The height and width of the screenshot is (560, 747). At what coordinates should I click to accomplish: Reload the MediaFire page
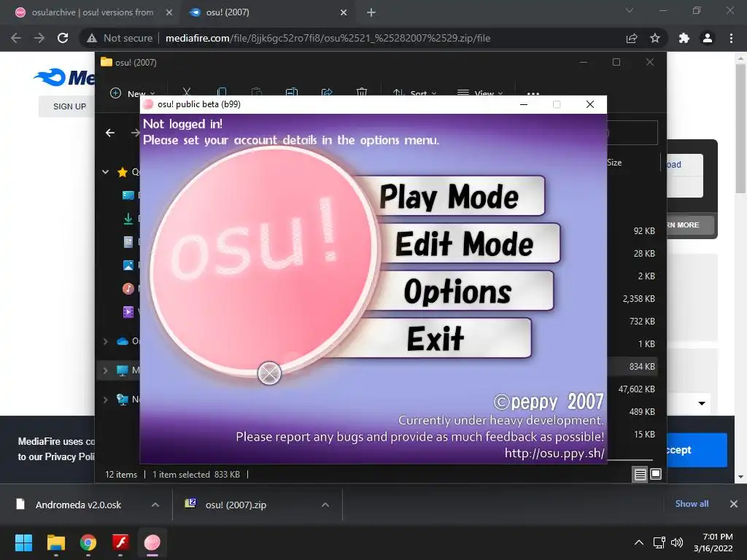pyautogui.click(x=63, y=38)
